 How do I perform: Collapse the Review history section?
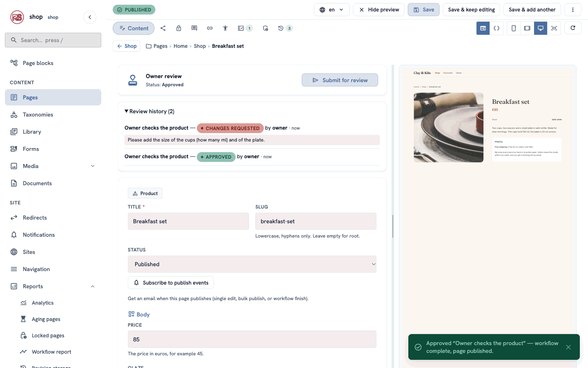coord(149,111)
